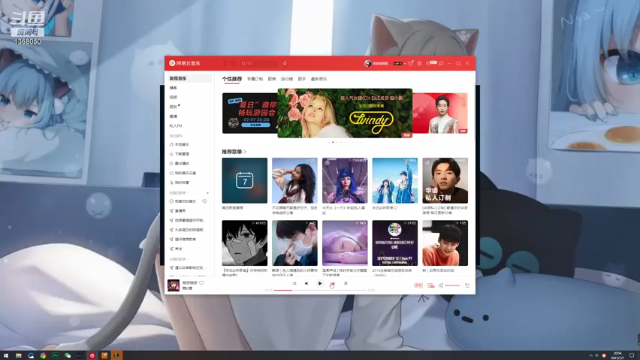Skip to the next track

pos(333,283)
